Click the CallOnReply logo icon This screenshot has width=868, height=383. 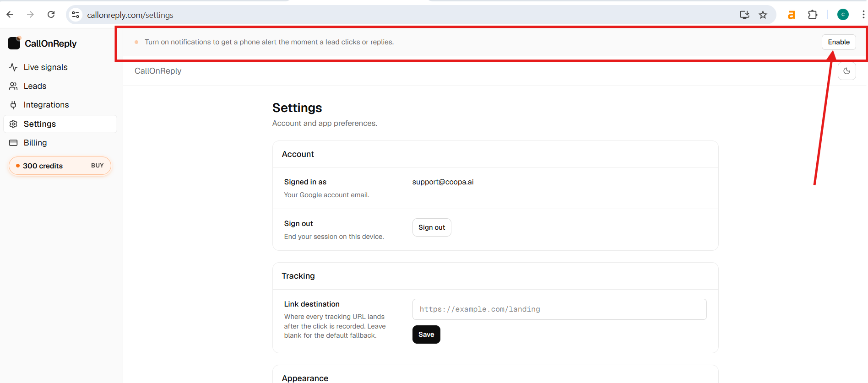point(14,43)
